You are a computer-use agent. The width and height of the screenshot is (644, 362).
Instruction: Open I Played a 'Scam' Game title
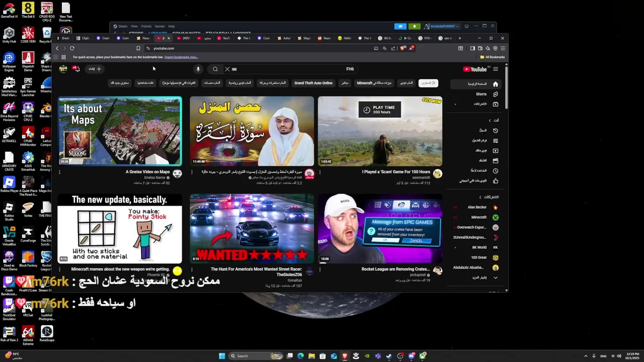click(x=396, y=172)
